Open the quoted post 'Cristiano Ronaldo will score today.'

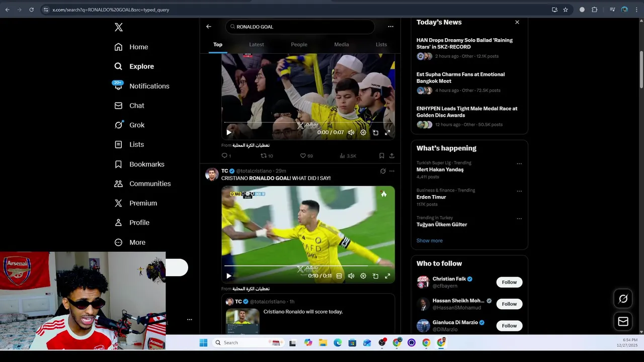(x=308, y=315)
